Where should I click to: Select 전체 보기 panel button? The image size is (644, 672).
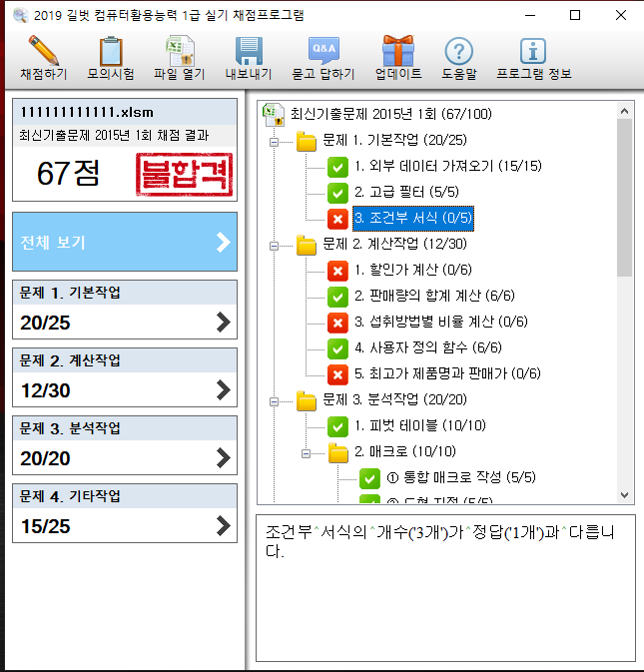click(x=125, y=242)
